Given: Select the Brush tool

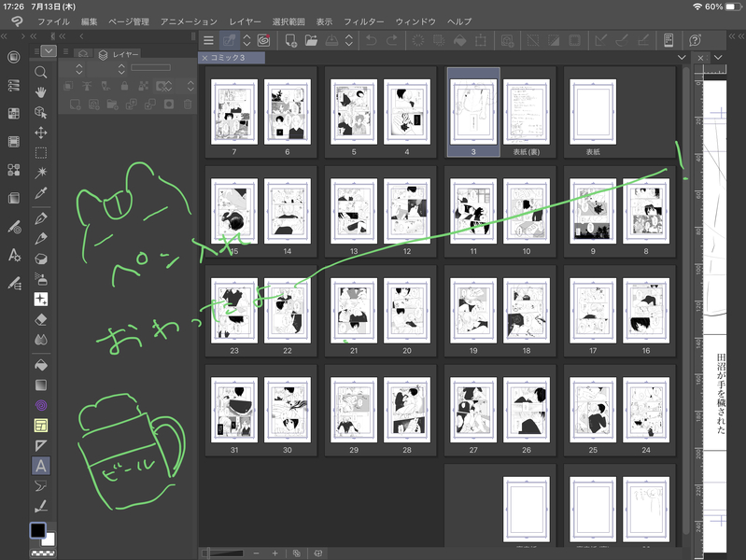Looking at the screenshot, I should 41,259.
